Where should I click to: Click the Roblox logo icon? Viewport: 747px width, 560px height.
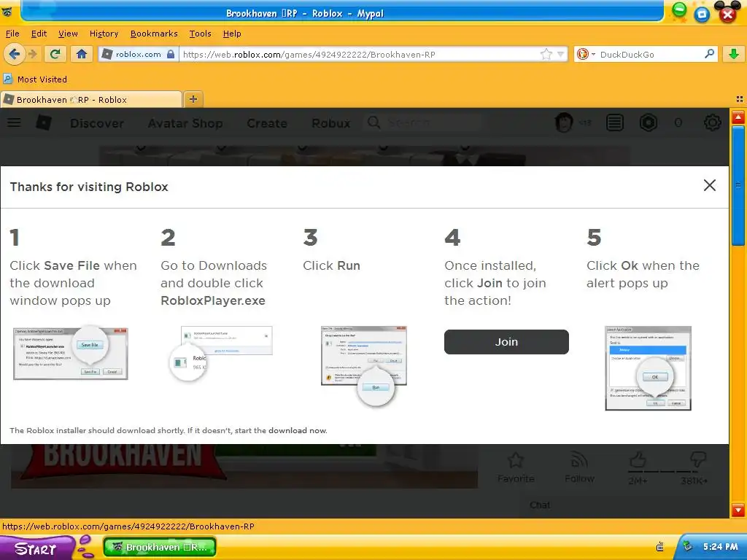click(x=44, y=122)
